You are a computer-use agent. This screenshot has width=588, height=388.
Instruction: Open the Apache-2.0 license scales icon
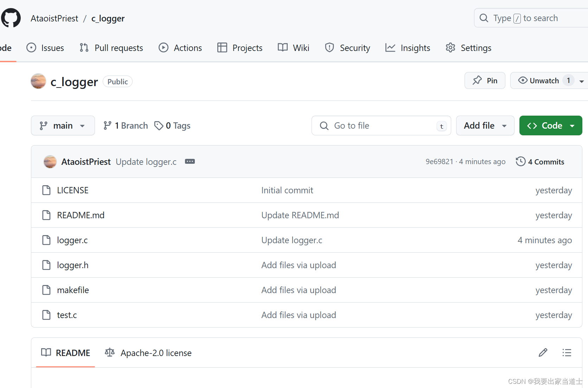point(109,353)
